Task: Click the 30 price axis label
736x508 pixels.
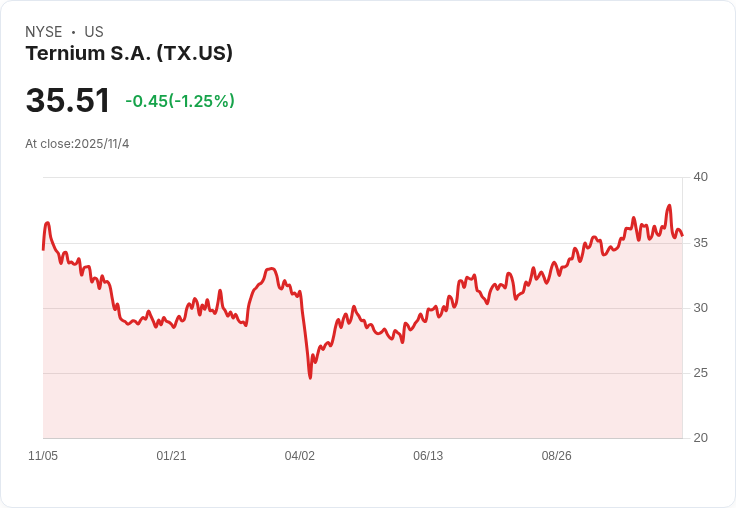Action: pyautogui.click(x=700, y=308)
